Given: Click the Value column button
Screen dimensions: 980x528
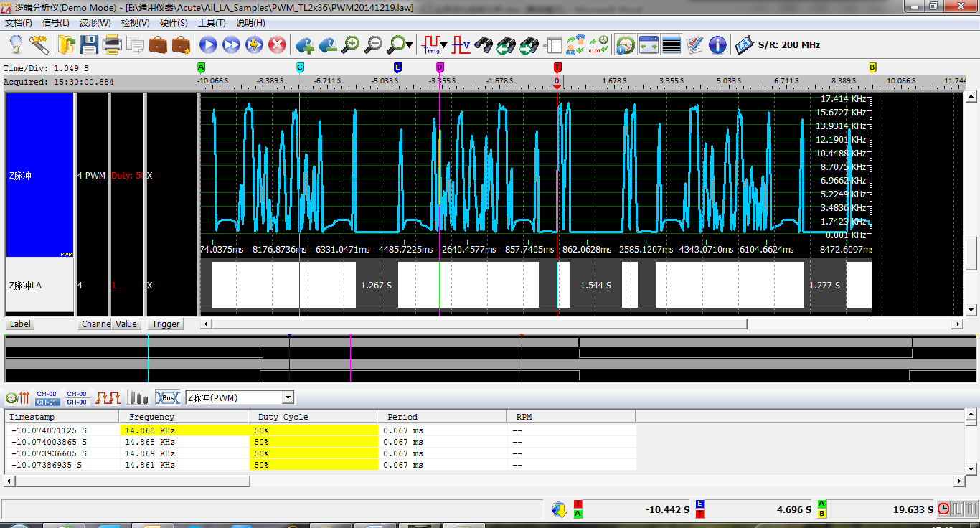Looking at the screenshot, I should coord(126,324).
